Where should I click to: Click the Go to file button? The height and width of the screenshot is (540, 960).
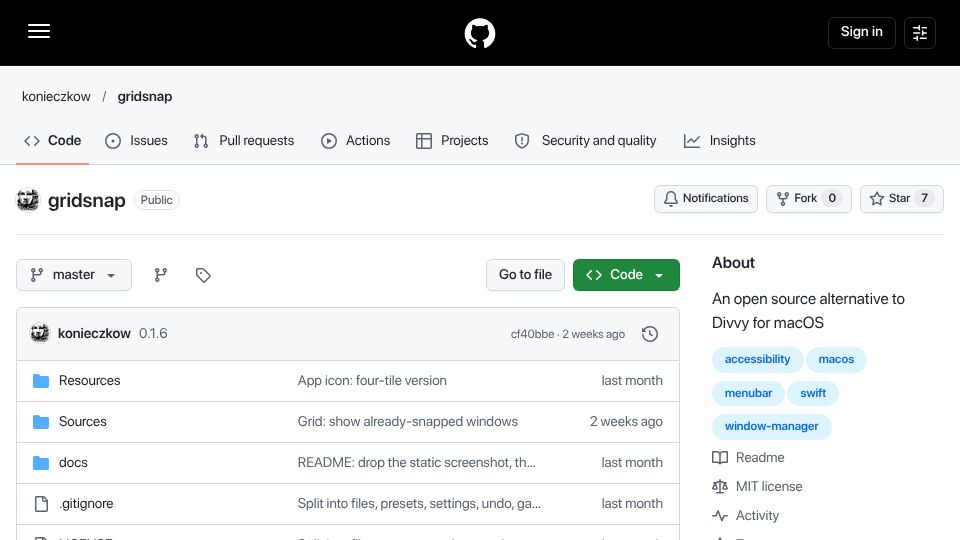[x=525, y=275]
